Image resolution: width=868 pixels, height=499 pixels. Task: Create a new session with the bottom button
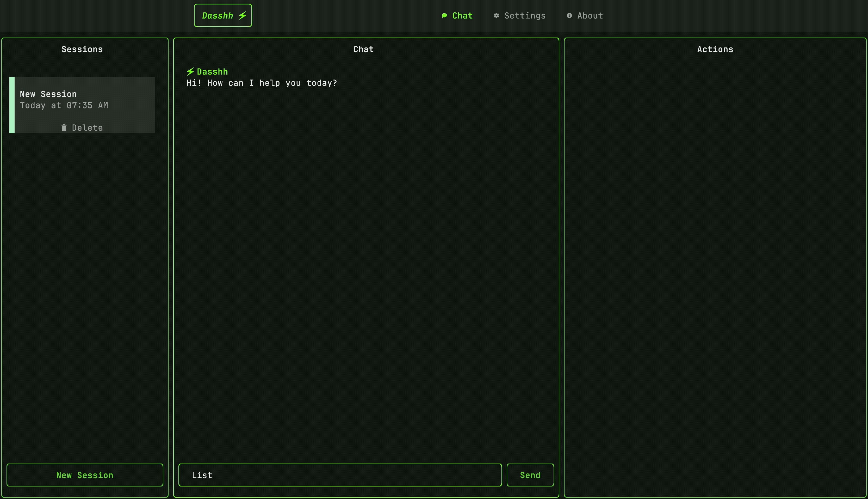pyautogui.click(x=85, y=475)
